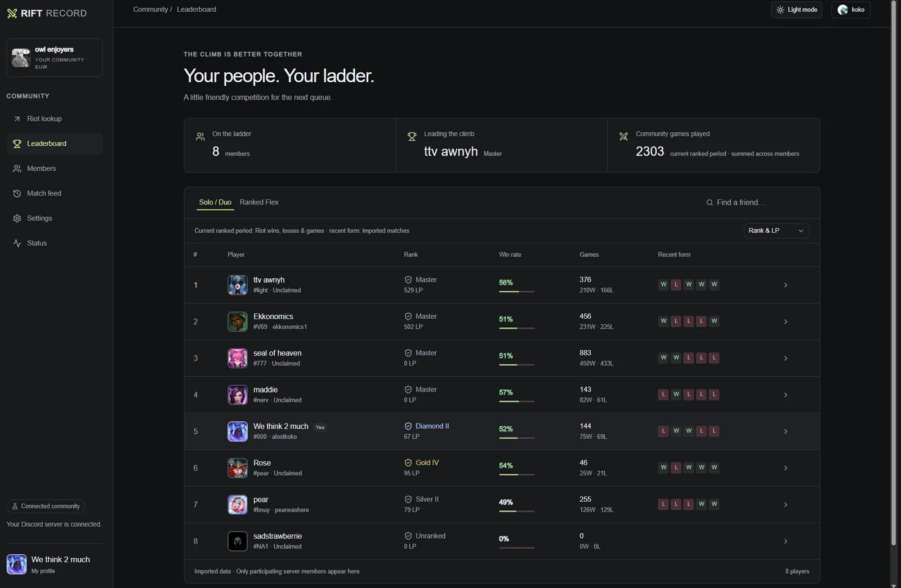901x588 pixels.
Task: Expand seal of heaven row chevron
Action: tap(786, 358)
